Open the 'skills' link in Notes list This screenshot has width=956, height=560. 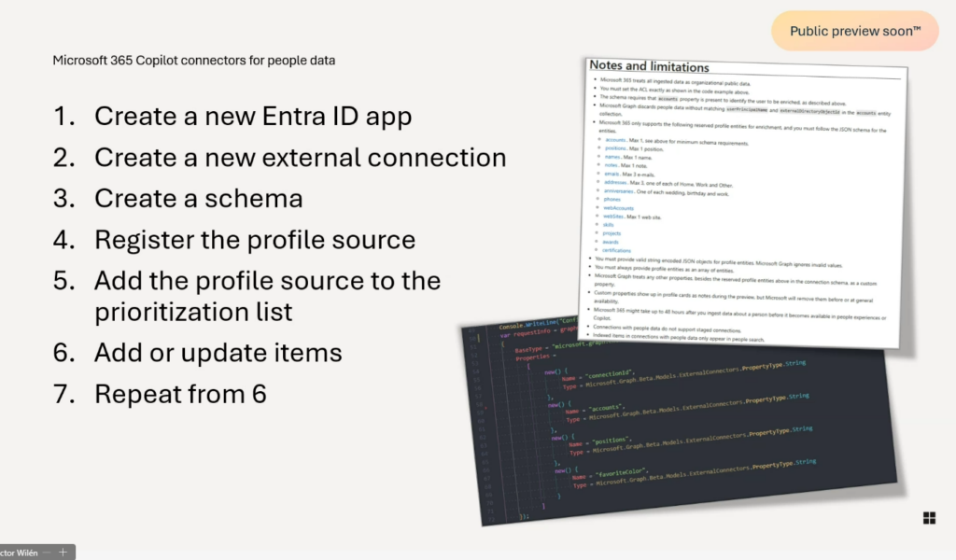(x=609, y=225)
